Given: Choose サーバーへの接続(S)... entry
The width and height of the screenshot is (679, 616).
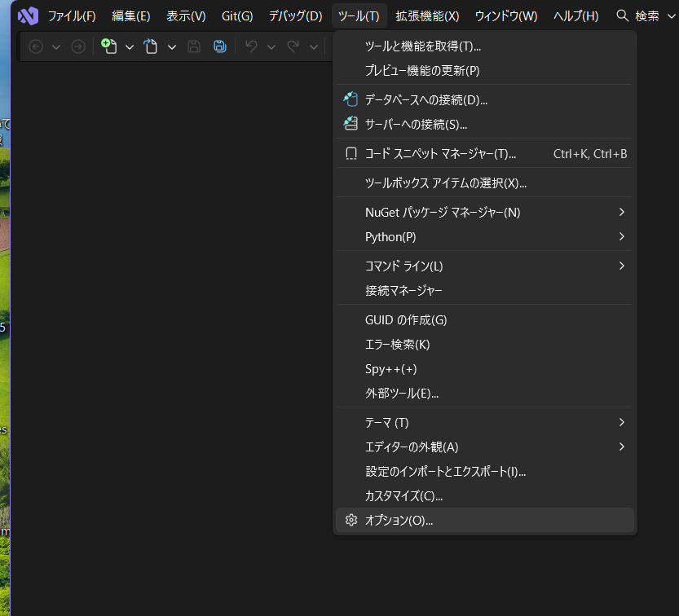Looking at the screenshot, I should [484, 124].
